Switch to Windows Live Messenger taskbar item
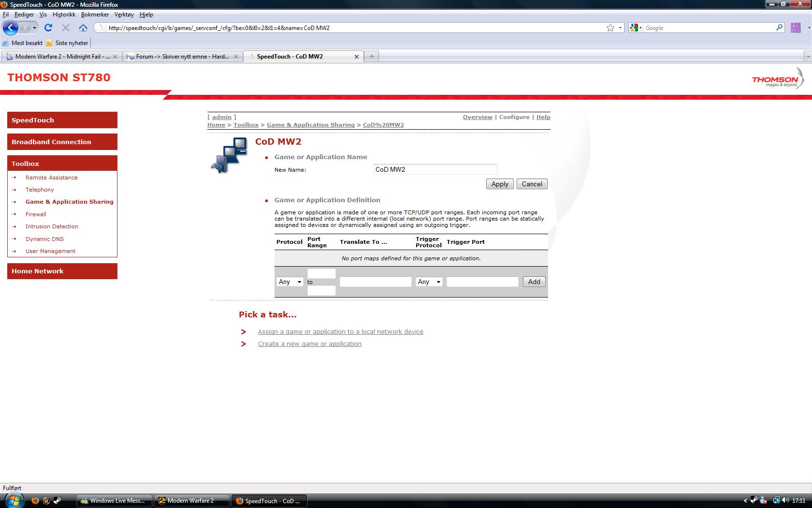The width and height of the screenshot is (812, 508). [x=115, y=501]
